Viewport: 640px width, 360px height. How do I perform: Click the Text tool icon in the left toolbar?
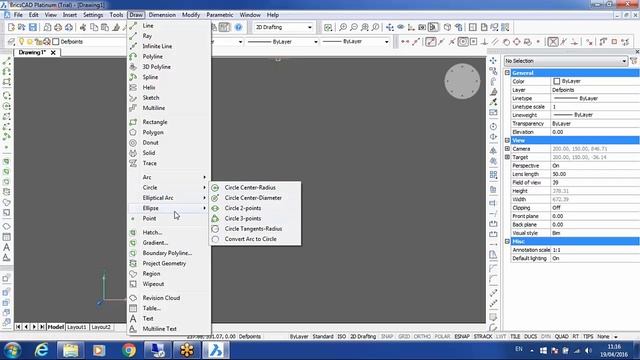(7, 247)
